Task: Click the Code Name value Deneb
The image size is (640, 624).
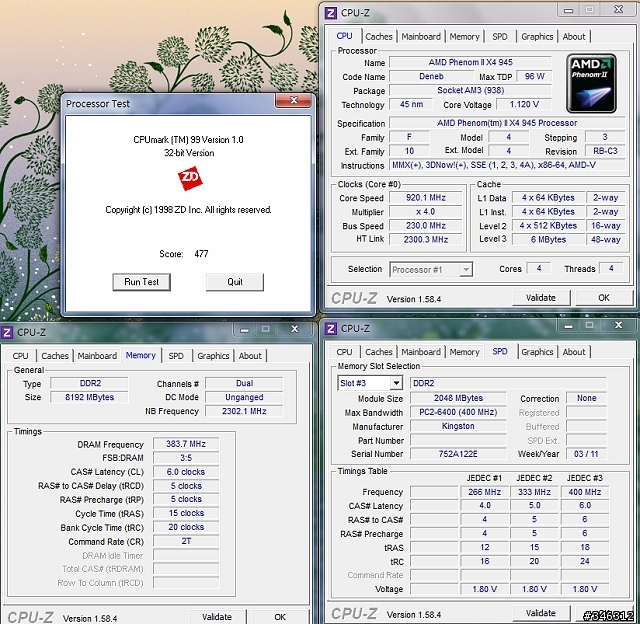Action: tap(431, 77)
